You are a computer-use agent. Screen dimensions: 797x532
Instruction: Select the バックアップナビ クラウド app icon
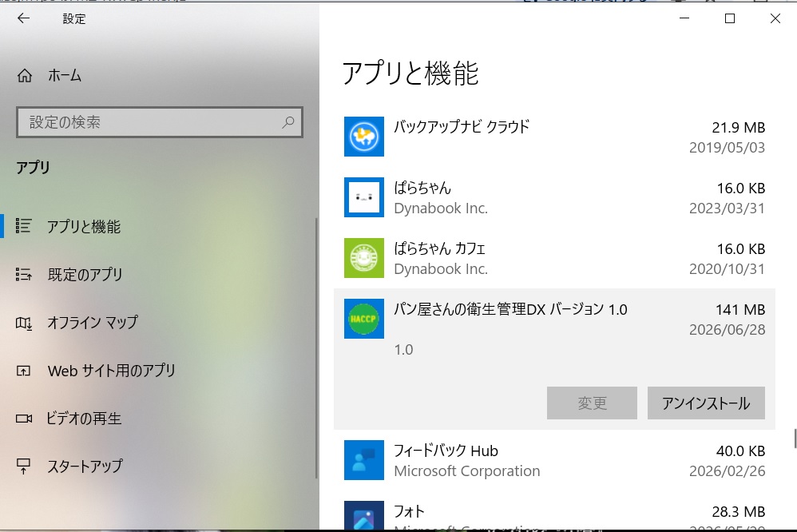click(x=364, y=137)
